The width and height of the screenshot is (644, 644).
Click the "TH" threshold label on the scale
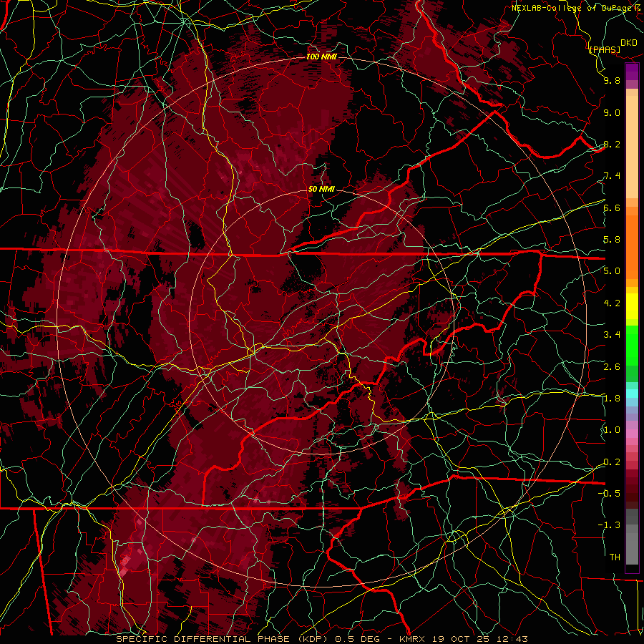coord(615,557)
